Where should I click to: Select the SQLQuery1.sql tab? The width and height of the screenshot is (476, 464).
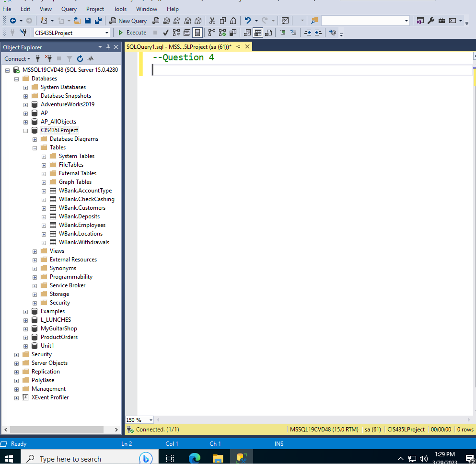(179, 47)
